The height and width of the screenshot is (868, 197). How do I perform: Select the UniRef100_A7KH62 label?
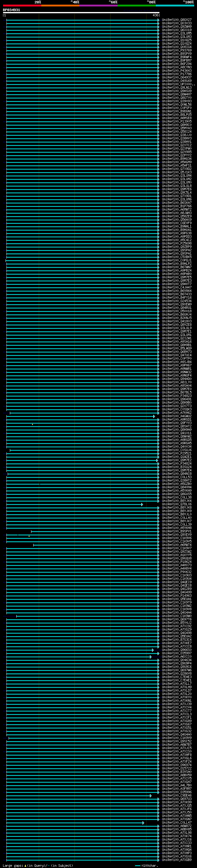[x=177, y=413]
